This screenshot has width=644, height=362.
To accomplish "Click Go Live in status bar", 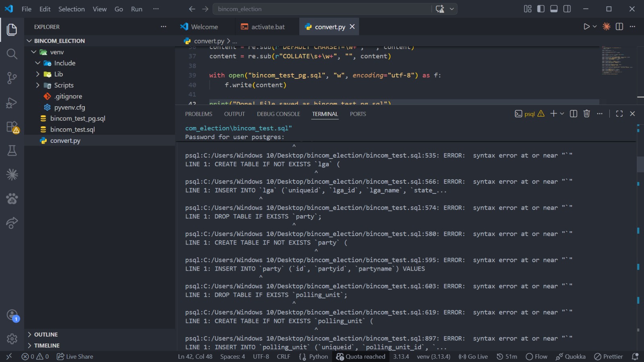I will pos(473,356).
